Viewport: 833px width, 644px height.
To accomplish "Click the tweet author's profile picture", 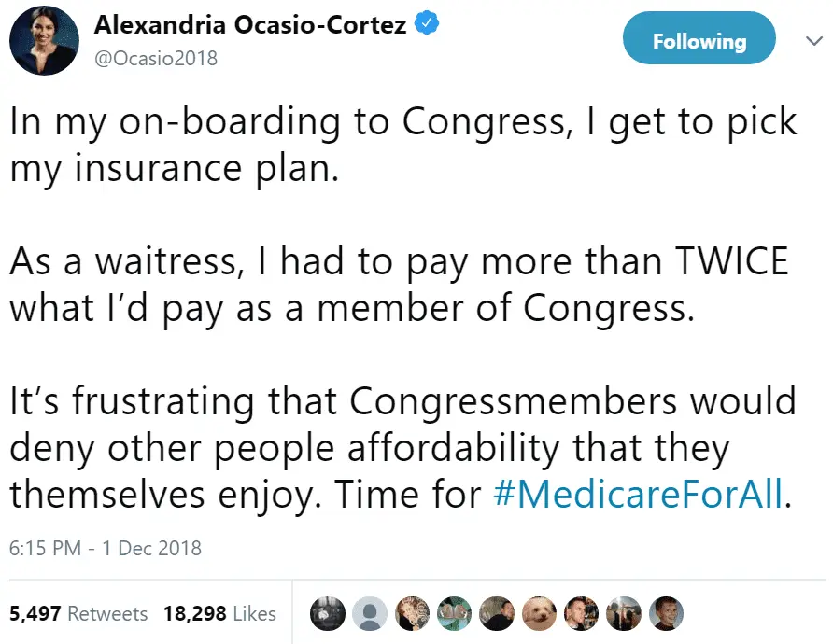I will tap(44, 40).
